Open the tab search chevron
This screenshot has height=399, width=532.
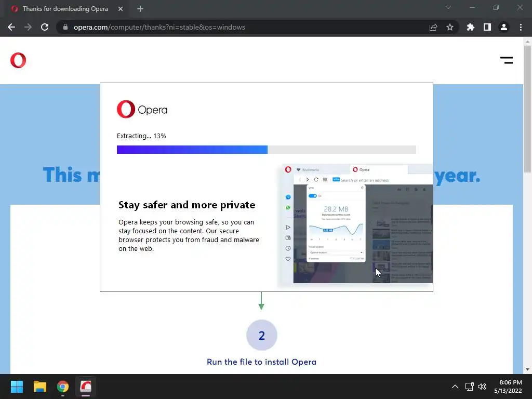tap(448, 7)
